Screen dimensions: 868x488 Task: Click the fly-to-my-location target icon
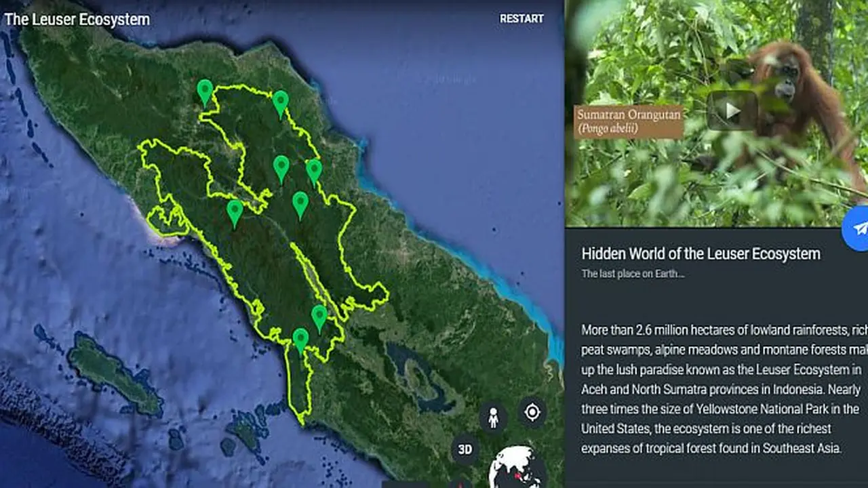[x=532, y=411]
